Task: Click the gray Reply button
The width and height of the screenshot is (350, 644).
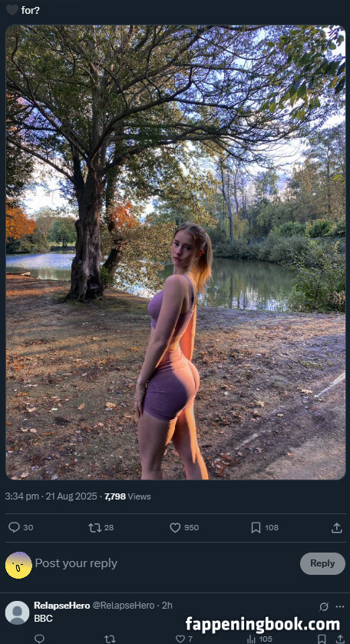Action: coord(322,563)
